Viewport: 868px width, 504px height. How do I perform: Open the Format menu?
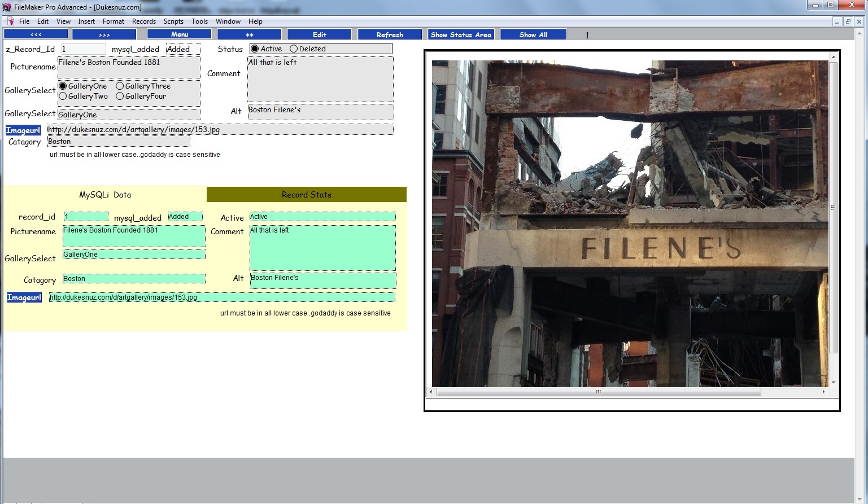coord(114,21)
